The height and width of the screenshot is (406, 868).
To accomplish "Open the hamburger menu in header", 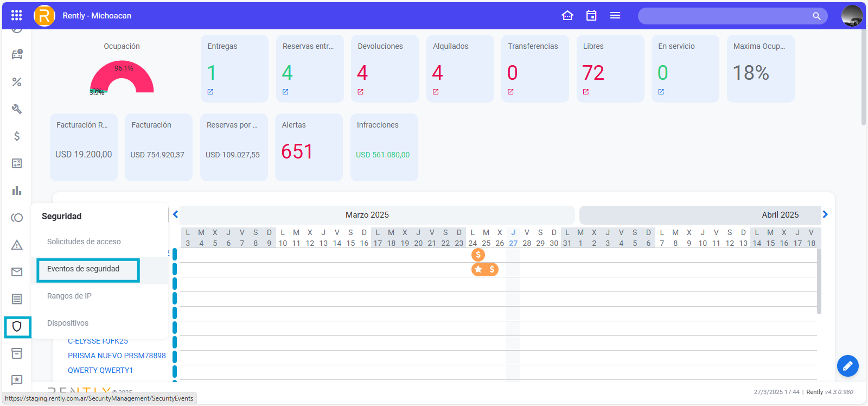I will [x=615, y=16].
